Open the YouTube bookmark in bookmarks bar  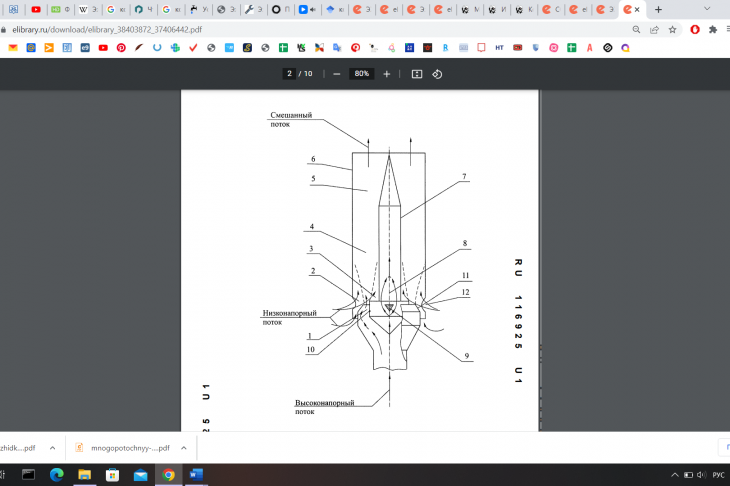[103, 47]
